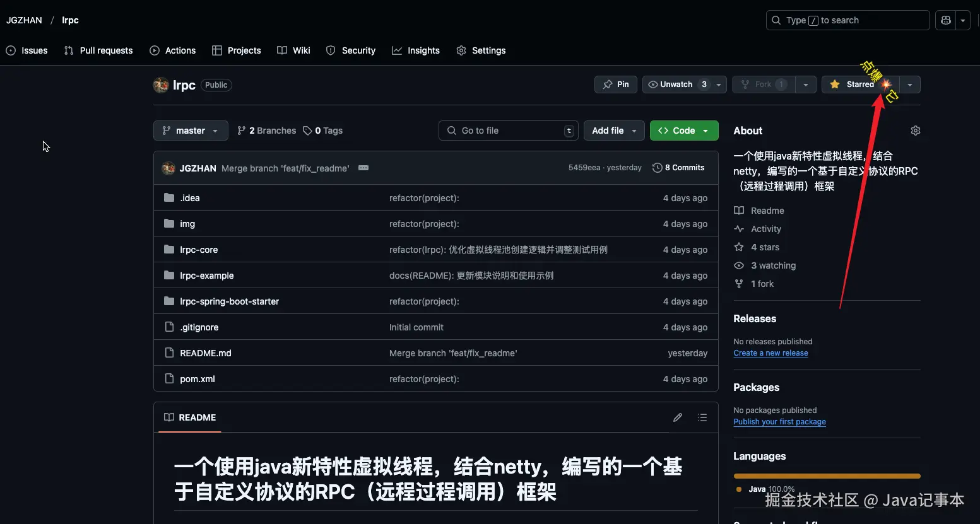View the 2 Branches link
Image resolution: width=980 pixels, height=524 pixels.
(x=266, y=131)
